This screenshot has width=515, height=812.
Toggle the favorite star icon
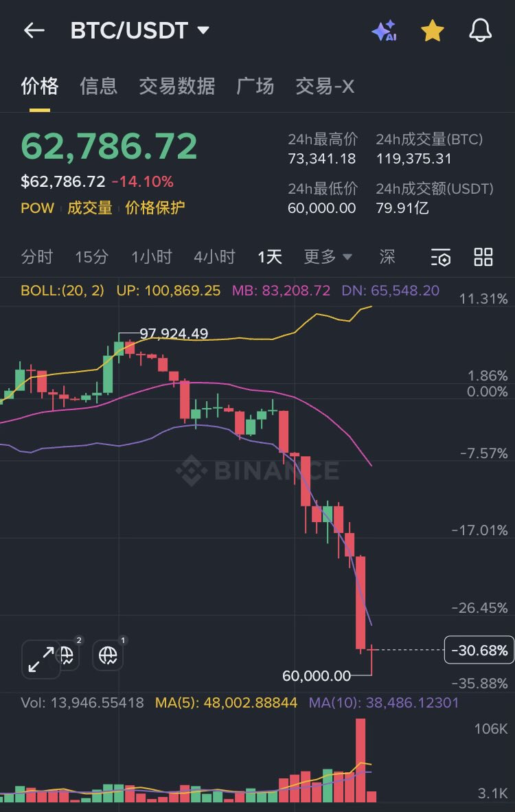pos(432,31)
